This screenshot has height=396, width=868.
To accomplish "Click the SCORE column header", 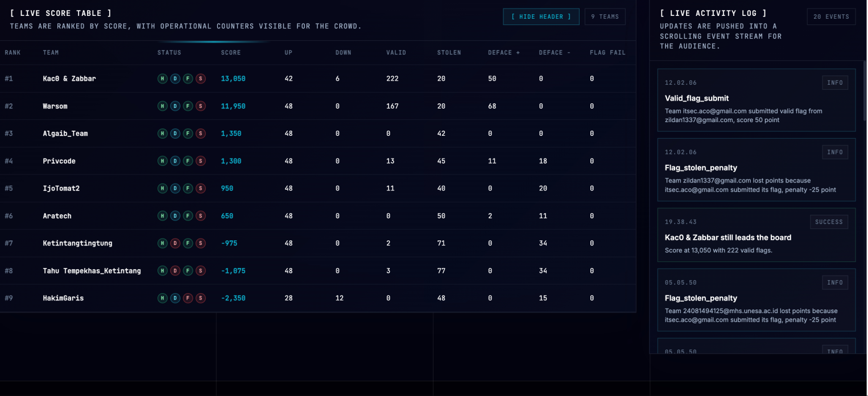I will click(x=231, y=53).
